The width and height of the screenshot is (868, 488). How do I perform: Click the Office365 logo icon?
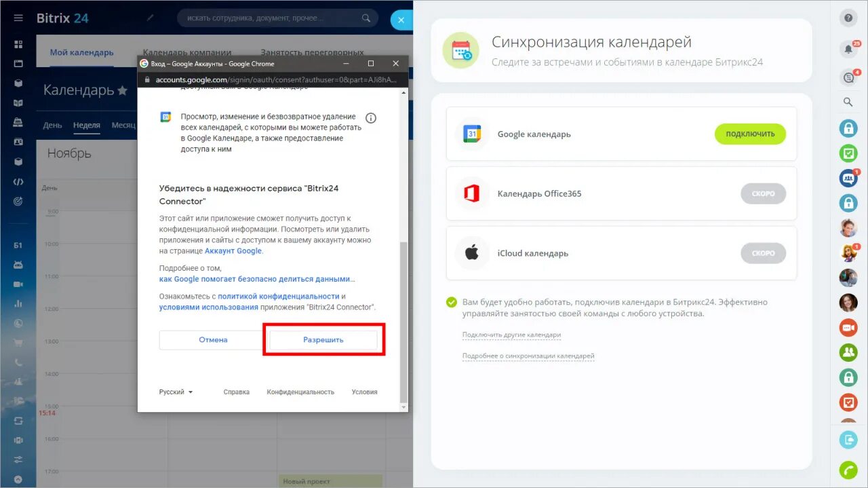(x=472, y=193)
